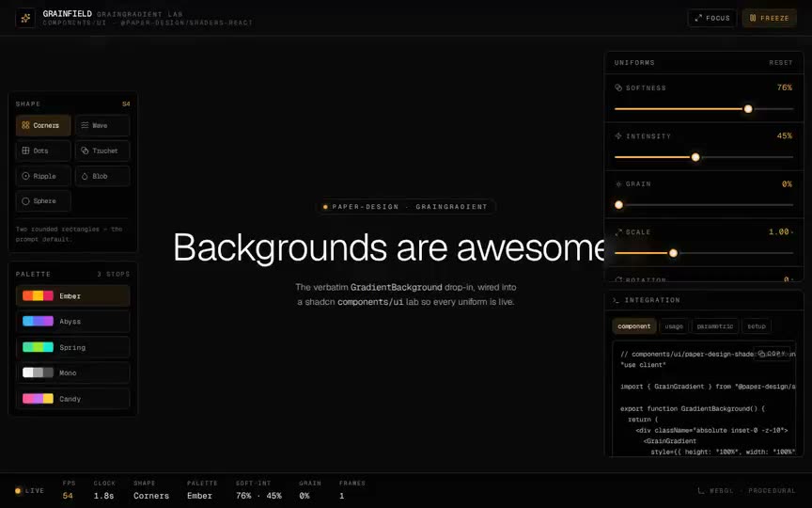Click the PAPER-DESIGN · GRAINGRADIENT badge
The height and width of the screenshot is (508, 812).
click(x=405, y=207)
